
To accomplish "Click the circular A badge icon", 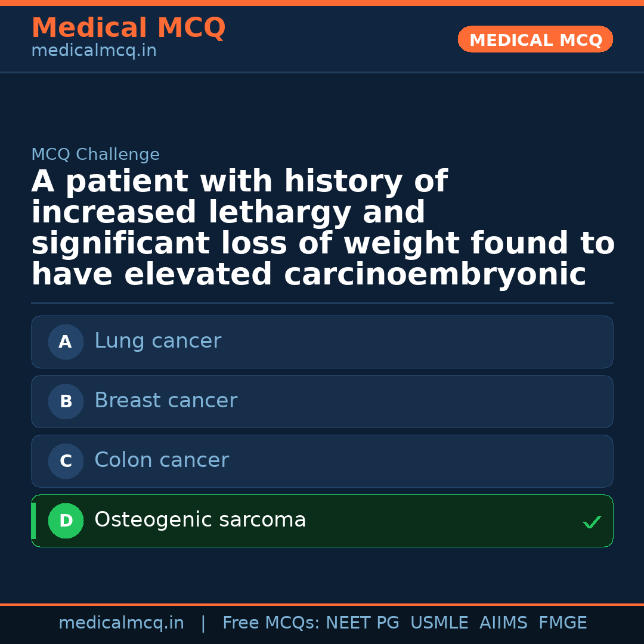I will pyautogui.click(x=66, y=342).
